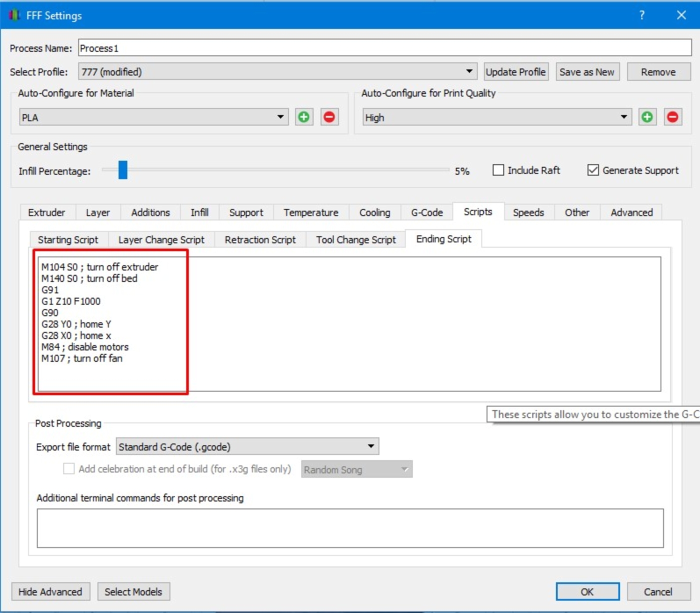
Task: Click the Save as New button
Action: (x=587, y=71)
